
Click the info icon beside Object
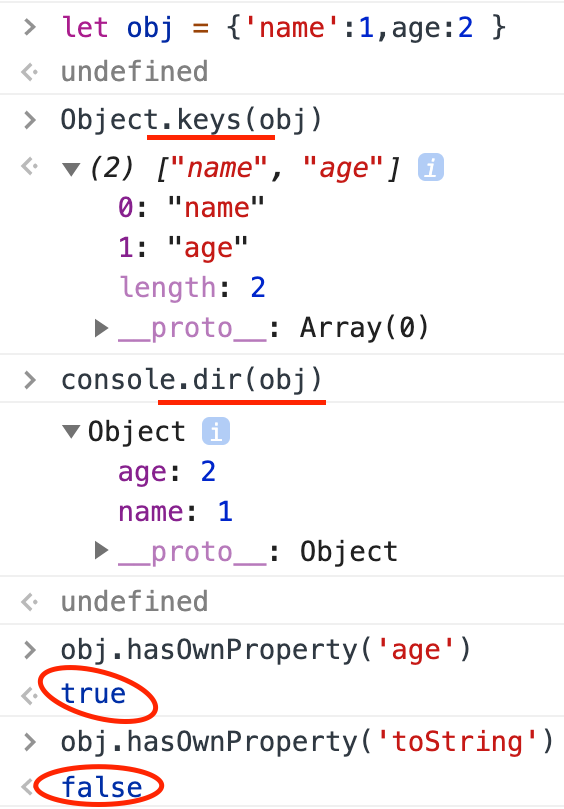tap(216, 431)
